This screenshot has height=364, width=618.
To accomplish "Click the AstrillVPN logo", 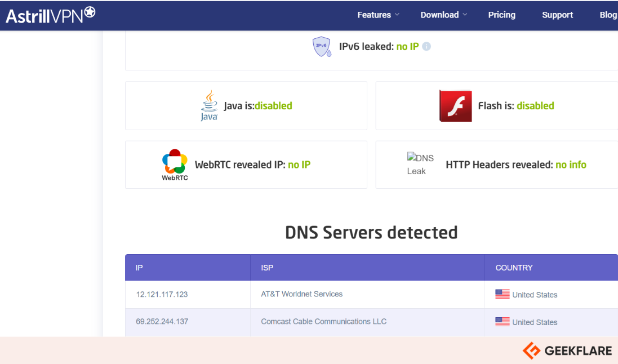I will (51, 15).
